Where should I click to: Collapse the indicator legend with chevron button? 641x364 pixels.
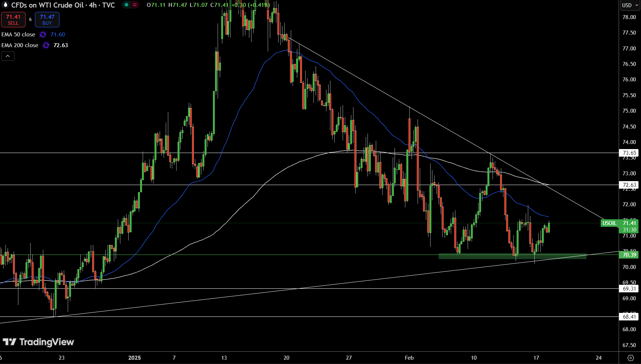pos(8,56)
